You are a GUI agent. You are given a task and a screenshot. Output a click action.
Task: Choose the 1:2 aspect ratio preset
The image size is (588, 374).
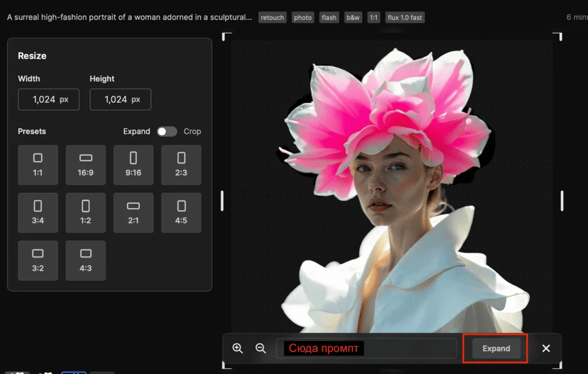point(86,212)
